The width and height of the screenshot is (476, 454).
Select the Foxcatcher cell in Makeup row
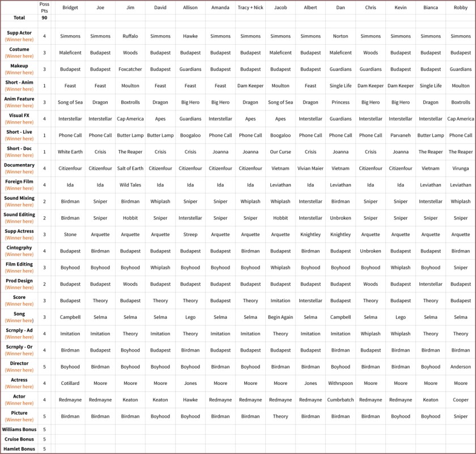(130, 70)
